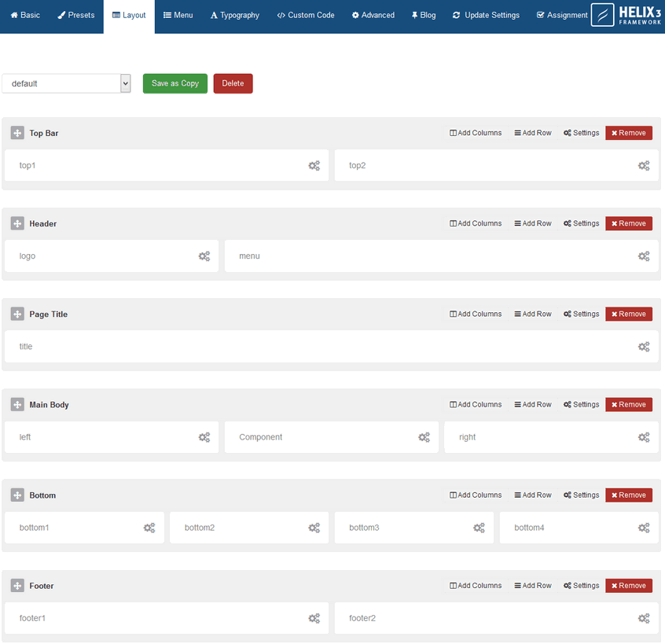Switch to the Typography tab
The width and height of the screenshot is (665, 644).
(x=234, y=15)
